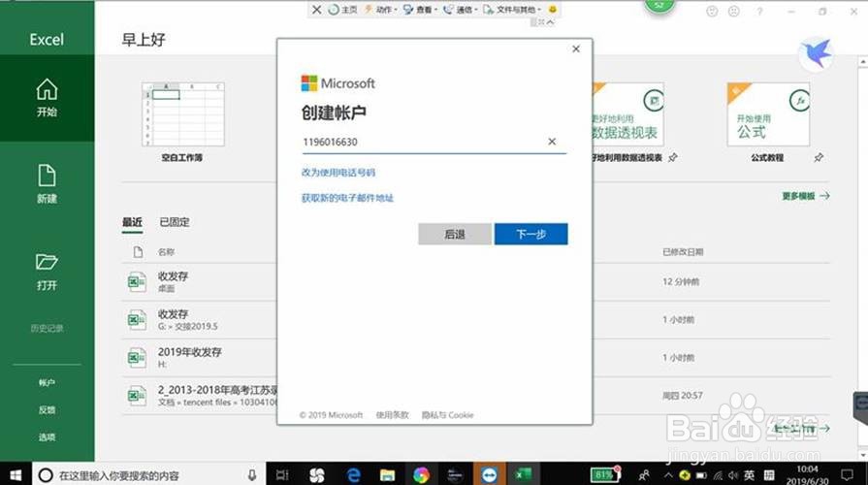The height and width of the screenshot is (485, 868).
Task: Click the sad face feedback icon
Action: (734, 11)
